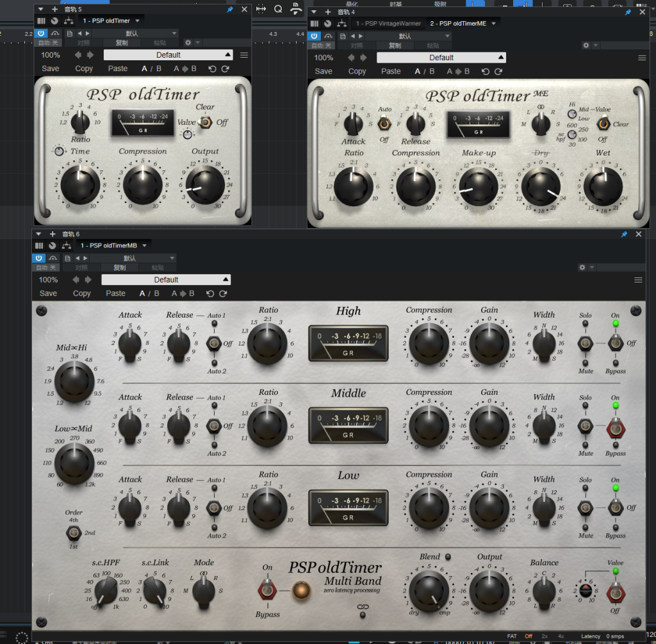This screenshot has width=656, height=644.
Task: Open plugin selector arrow next to PSP oldTimerMB
Action: click(x=144, y=245)
